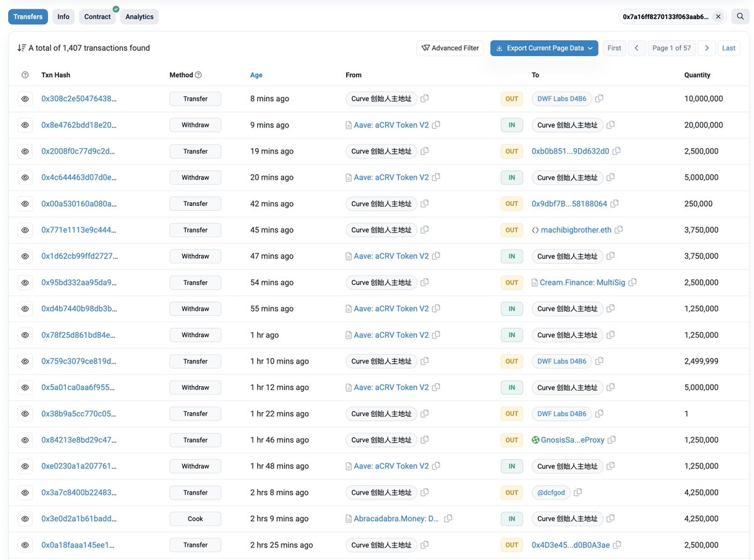The width and height of the screenshot is (754, 560).
Task: Copy 0x9dbf7B...58188064 address
Action: coord(615,203)
